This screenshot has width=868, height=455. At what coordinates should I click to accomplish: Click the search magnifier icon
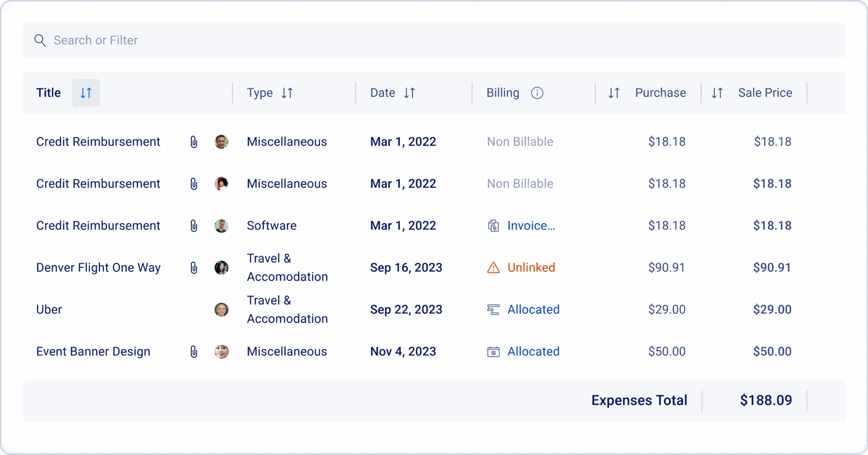tap(40, 40)
